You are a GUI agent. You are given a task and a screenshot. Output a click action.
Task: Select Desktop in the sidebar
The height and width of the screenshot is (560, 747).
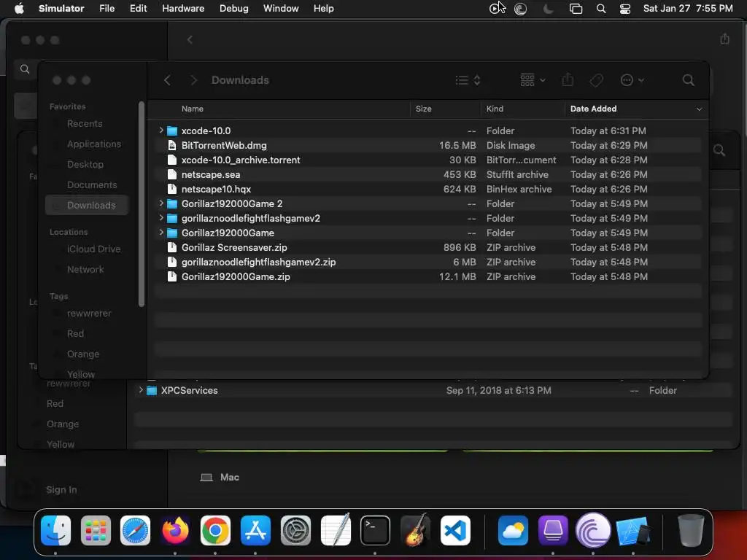(85, 165)
